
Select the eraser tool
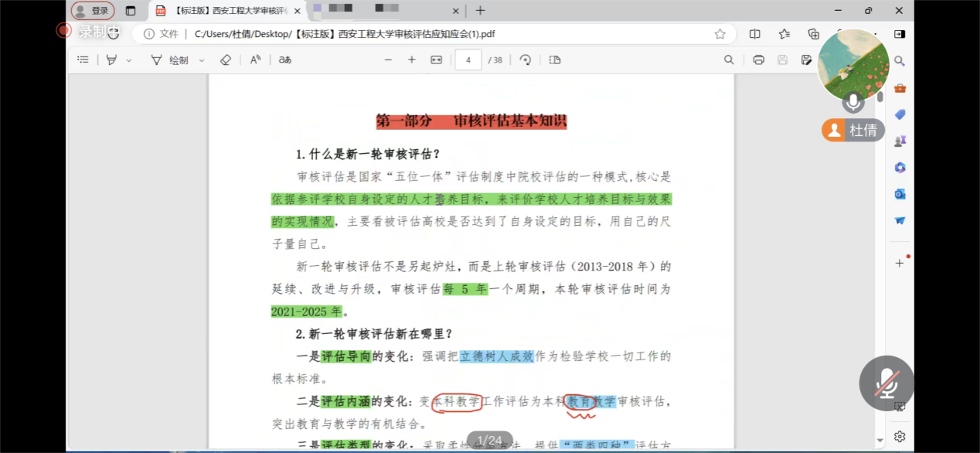(226, 60)
